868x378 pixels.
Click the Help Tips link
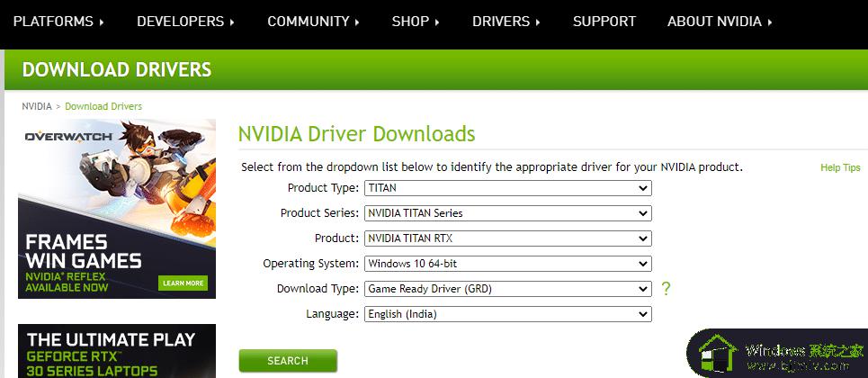[840, 168]
